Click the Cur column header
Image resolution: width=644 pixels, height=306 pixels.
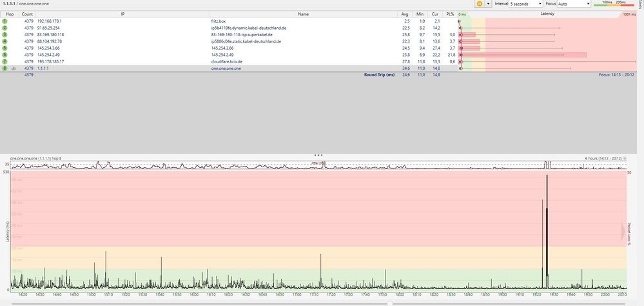coord(435,14)
